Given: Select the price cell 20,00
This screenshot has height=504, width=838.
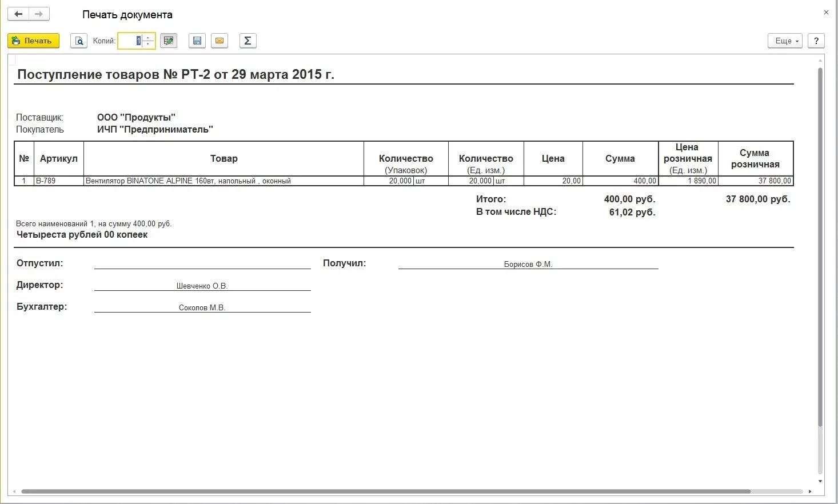Looking at the screenshot, I should [553, 181].
